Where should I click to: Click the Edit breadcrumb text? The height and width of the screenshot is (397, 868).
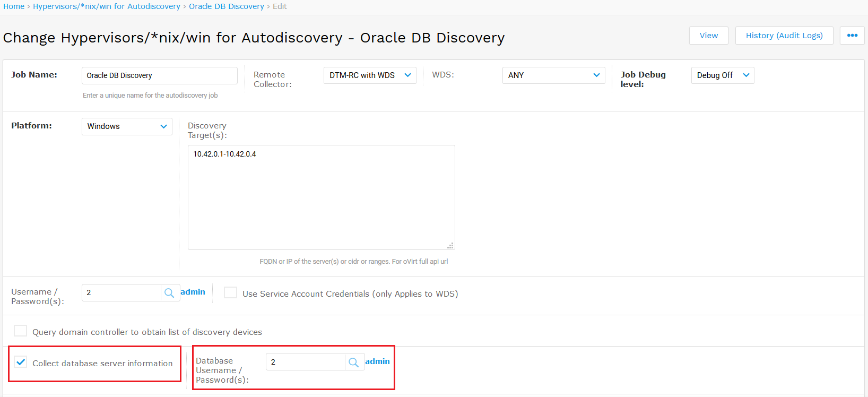click(x=280, y=6)
